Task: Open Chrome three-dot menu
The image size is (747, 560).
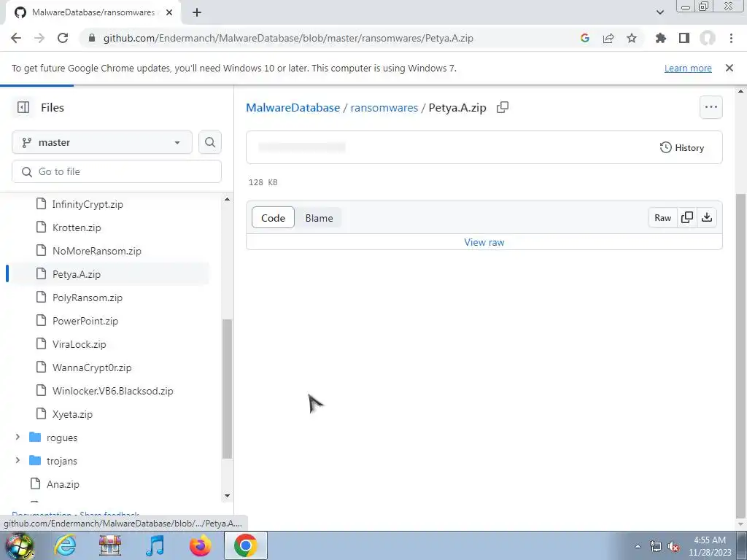Action: (731, 38)
